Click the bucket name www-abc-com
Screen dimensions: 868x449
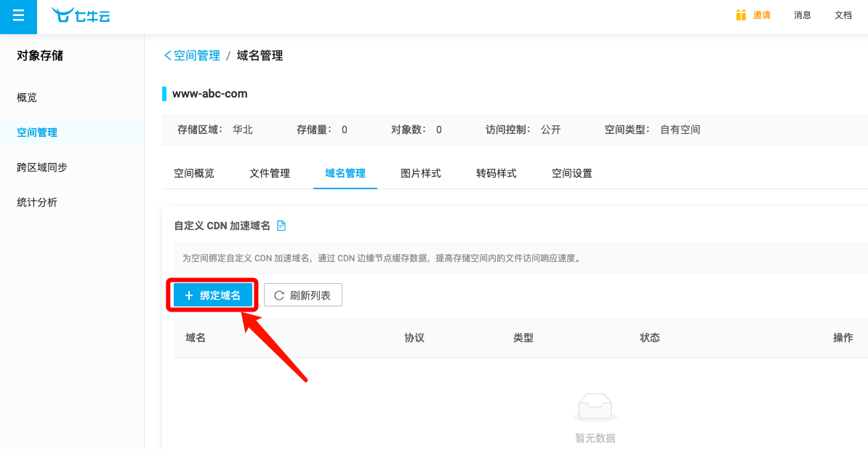point(210,94)
